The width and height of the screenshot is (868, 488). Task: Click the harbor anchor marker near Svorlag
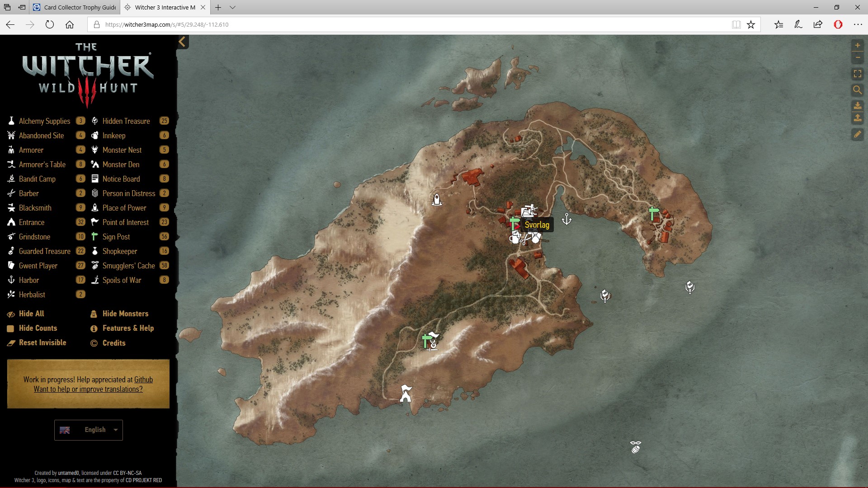point(566,220)
